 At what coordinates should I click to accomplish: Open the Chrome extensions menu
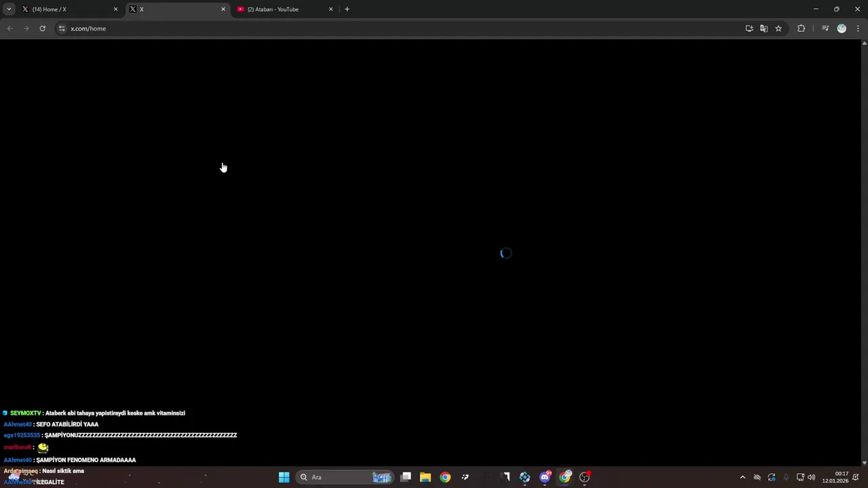pyautogui.click(x=801, y=28)
